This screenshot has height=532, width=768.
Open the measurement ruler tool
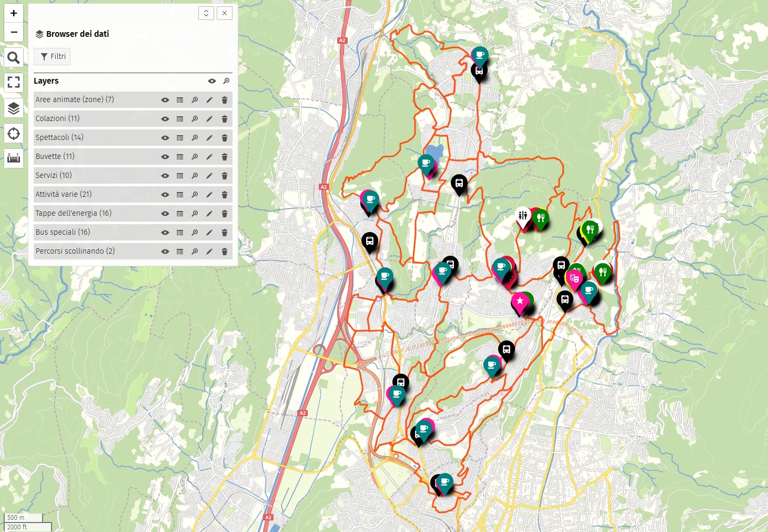[14, 158]
